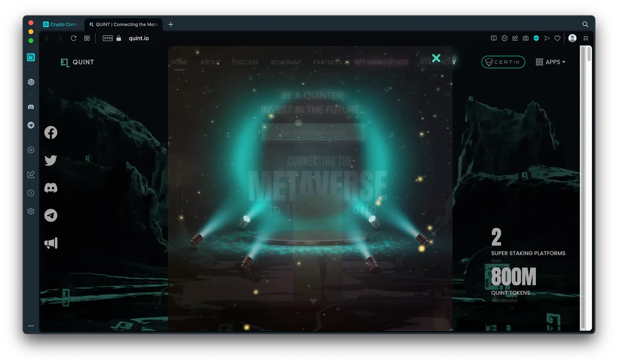Take a snapshot with camera icon
The height and width of the screenshot is (364, 618).
pos(526,38)
